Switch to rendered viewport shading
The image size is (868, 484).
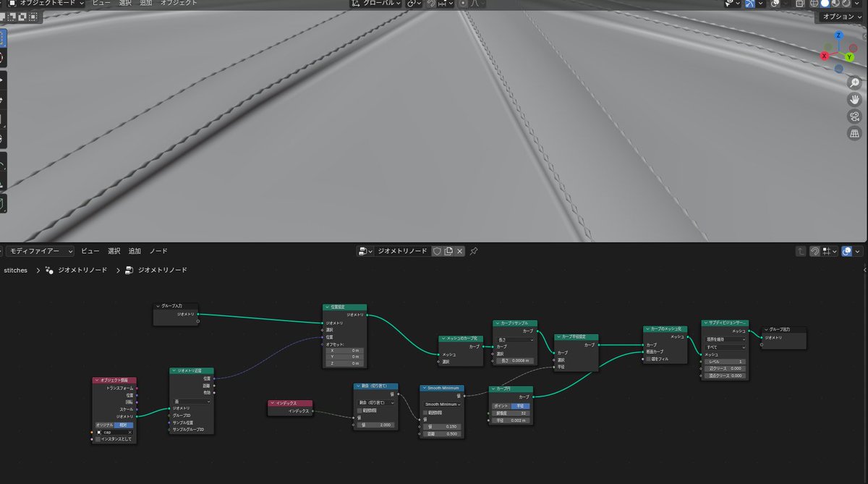[845, 3]
